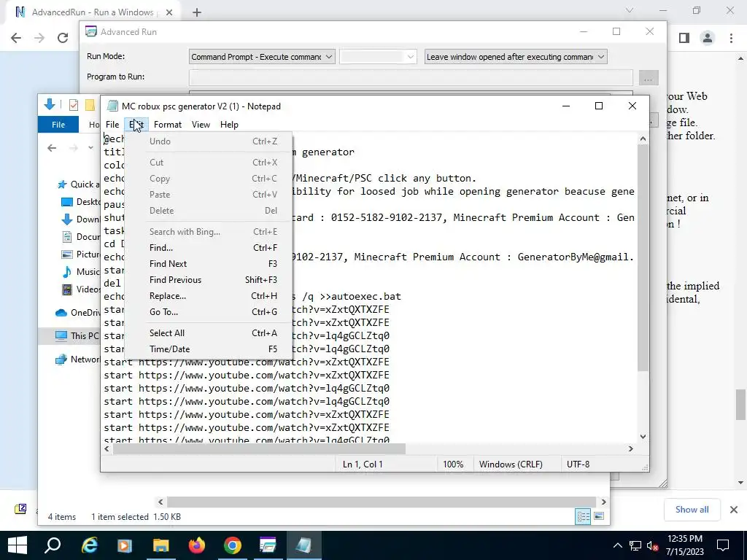This screenshot has width=747, height=560.
Task: Open Notepad File menu
Action: tap(112, 124)
